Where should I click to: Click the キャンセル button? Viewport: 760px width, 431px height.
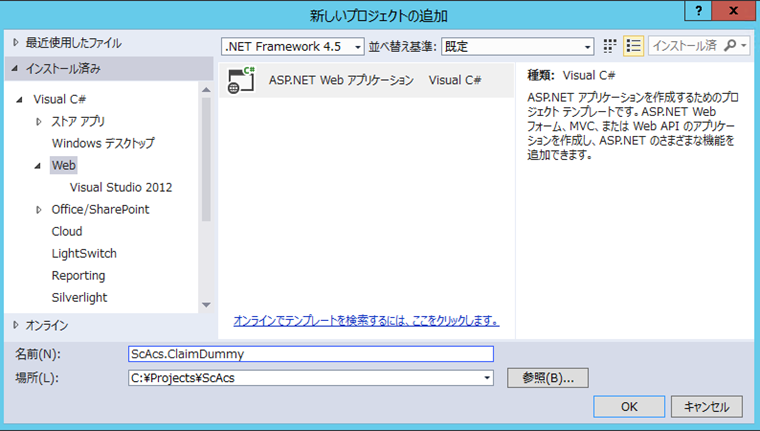tap(707, 406)
